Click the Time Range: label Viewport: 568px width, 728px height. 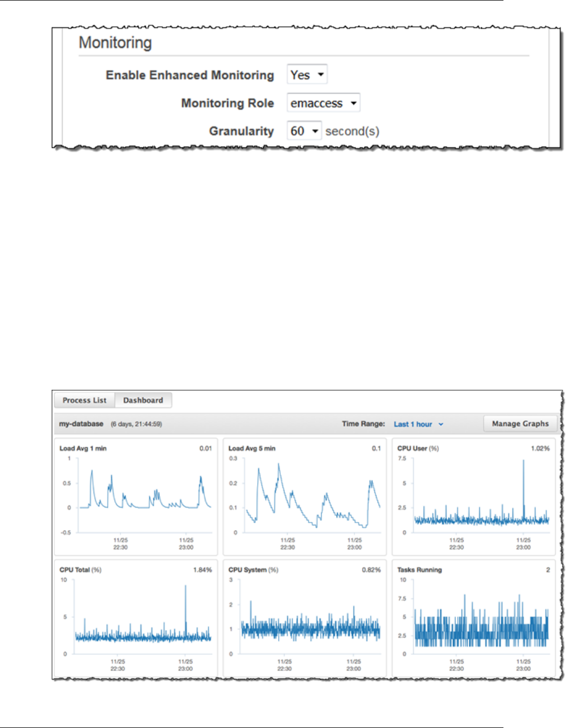pyautogui.click(x=364, y=424)
